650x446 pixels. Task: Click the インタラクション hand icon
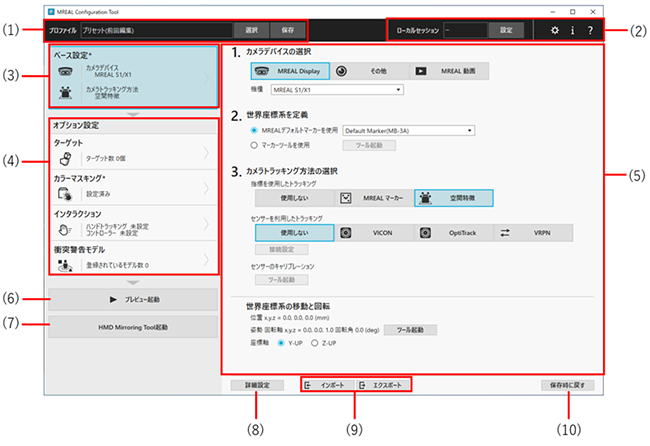click(x=65, y=230)
